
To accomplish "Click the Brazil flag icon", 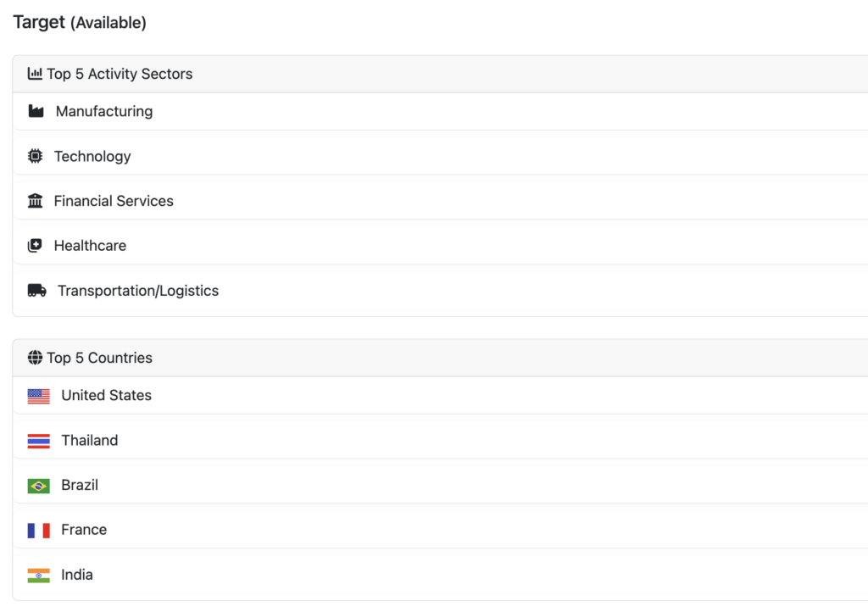I will (38, 486).
